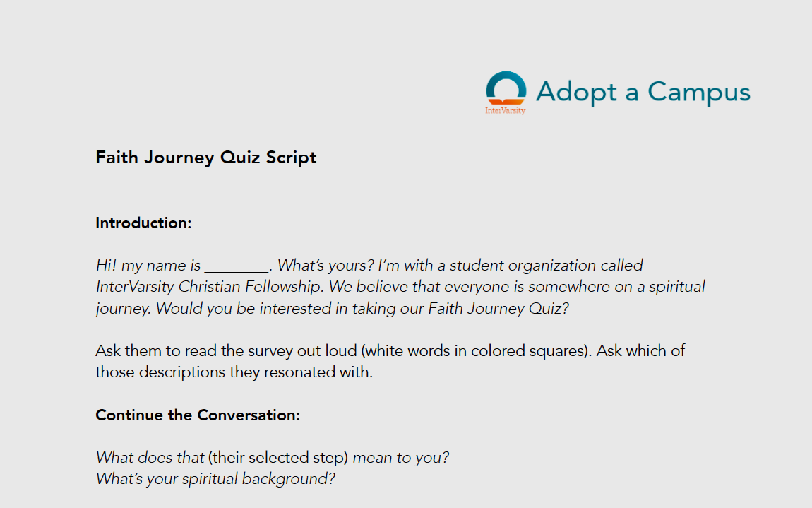Click the italic 'mean to you?' text

click(x=400, y=458)
